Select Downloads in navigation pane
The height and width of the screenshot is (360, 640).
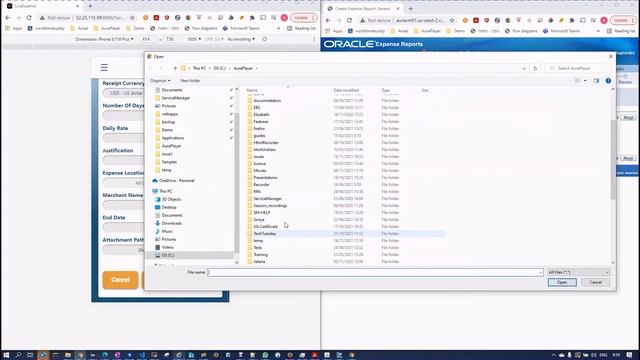(171, 223)
